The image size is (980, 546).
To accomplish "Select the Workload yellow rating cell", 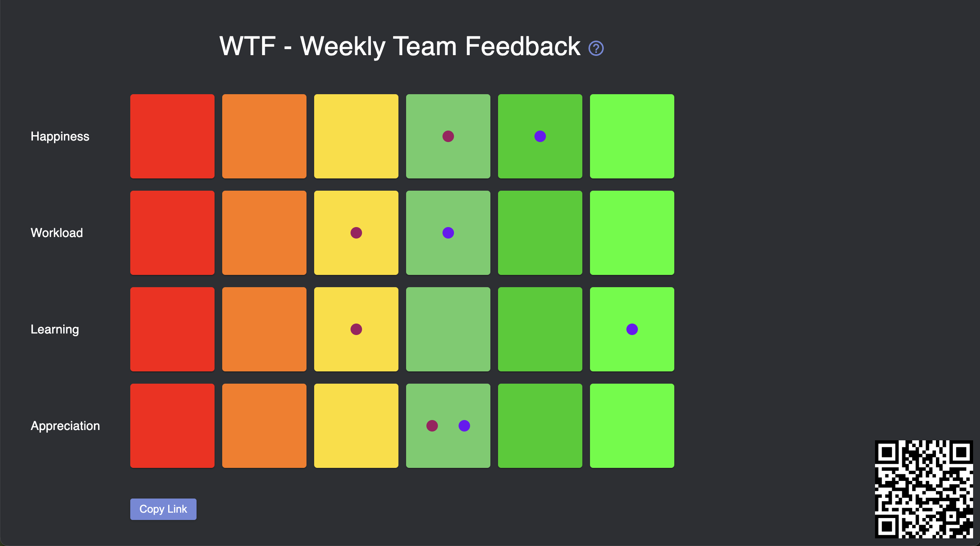I will pos(356,233).
